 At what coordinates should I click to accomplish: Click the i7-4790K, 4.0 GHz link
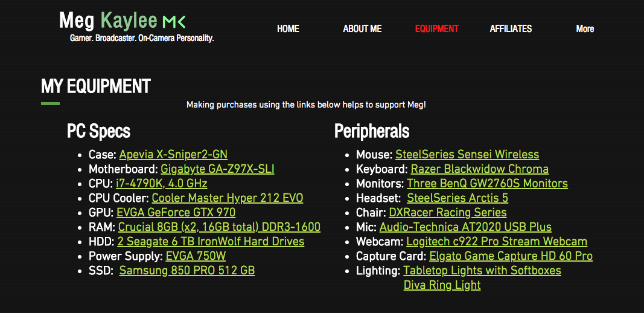(161, 184)
